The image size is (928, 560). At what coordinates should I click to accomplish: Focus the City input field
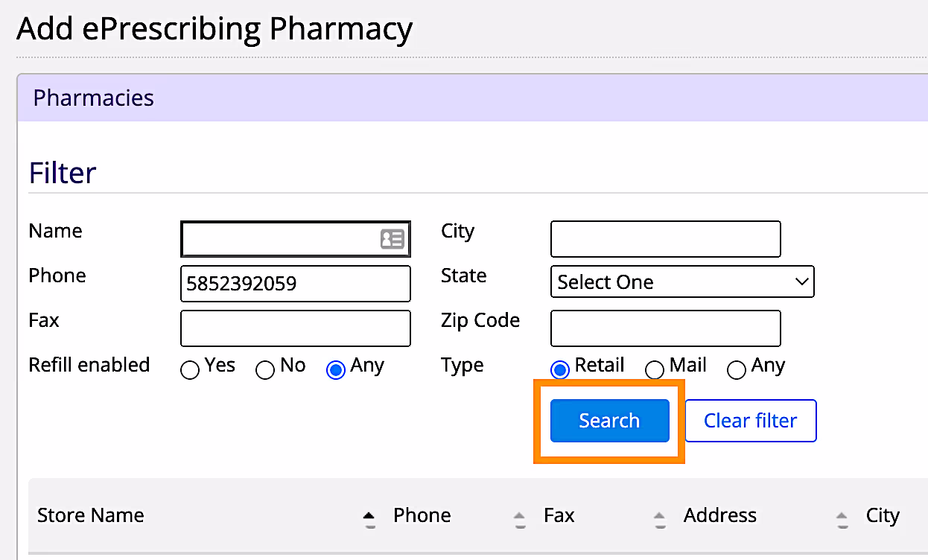(666, 239)
